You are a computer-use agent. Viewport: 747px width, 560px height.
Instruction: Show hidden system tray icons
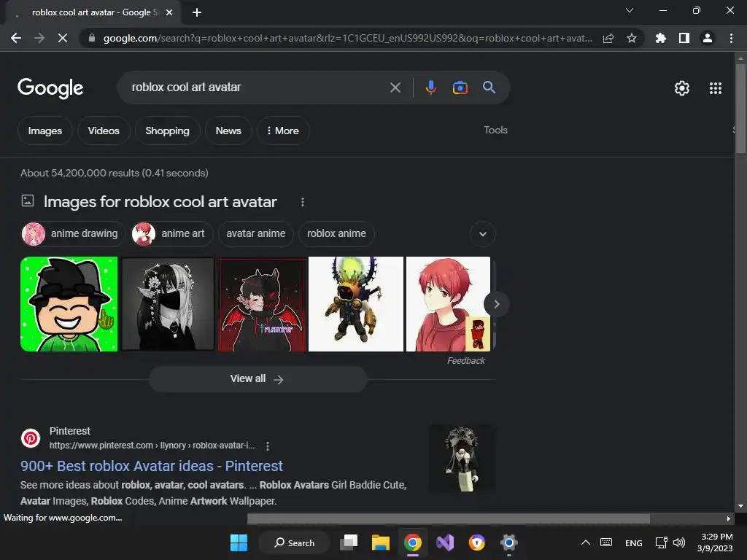pyautogui.click(x=586, y=542)
